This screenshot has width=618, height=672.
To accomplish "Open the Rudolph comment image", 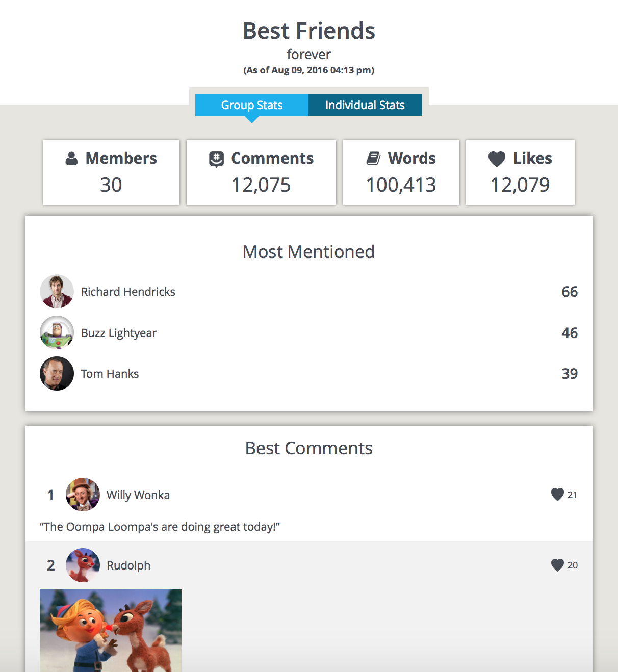I will coord(111,630).
